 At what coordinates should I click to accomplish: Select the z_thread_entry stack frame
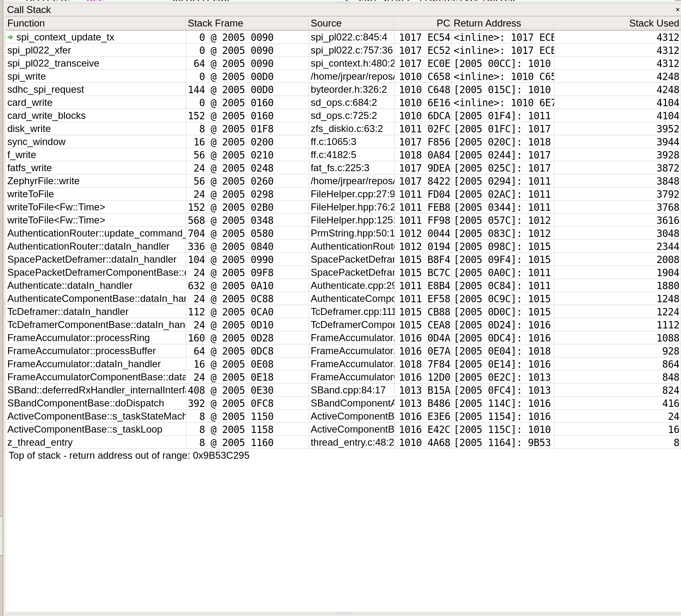point(40,443)
